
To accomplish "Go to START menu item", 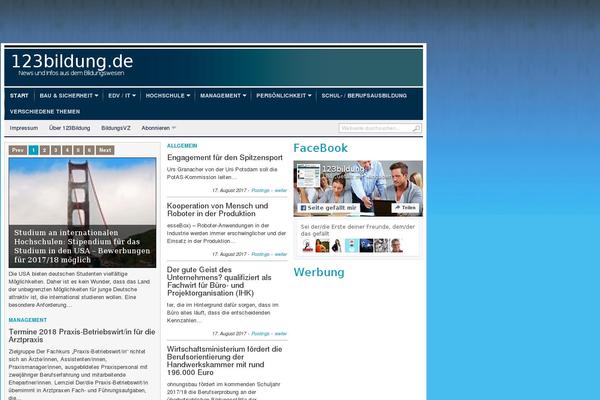I will 19,96.
